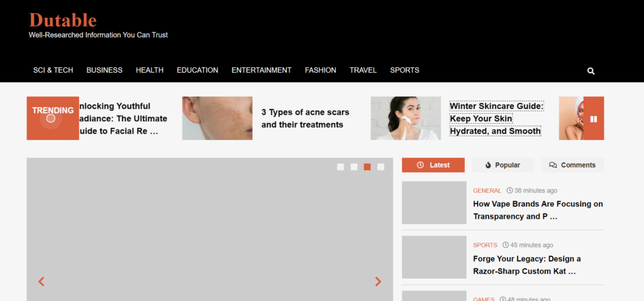Screen dimensions: 644x301
Task: Open '3 Types of acne scars' article
Action: 305,118
